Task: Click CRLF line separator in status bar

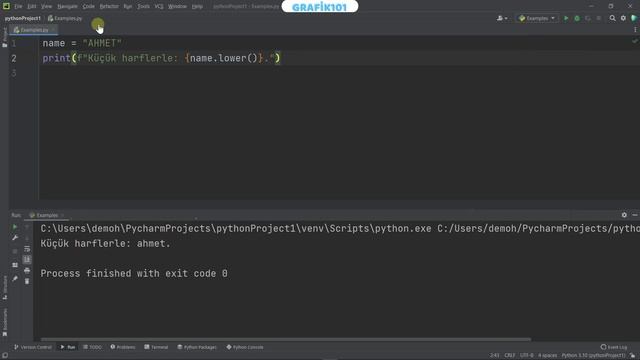Action: [x=510, y=356]
